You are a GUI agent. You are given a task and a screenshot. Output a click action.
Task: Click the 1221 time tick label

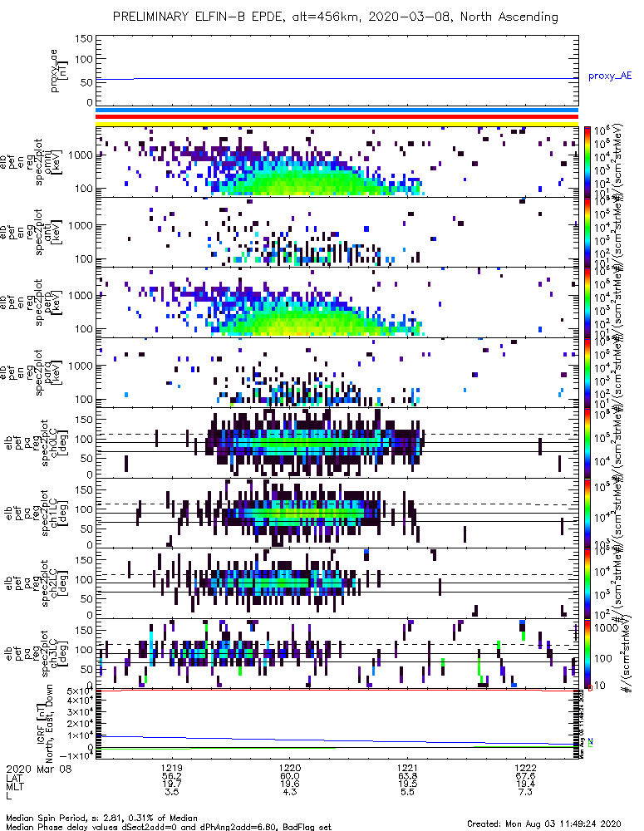pyautogui.click(x=408, y=768)
